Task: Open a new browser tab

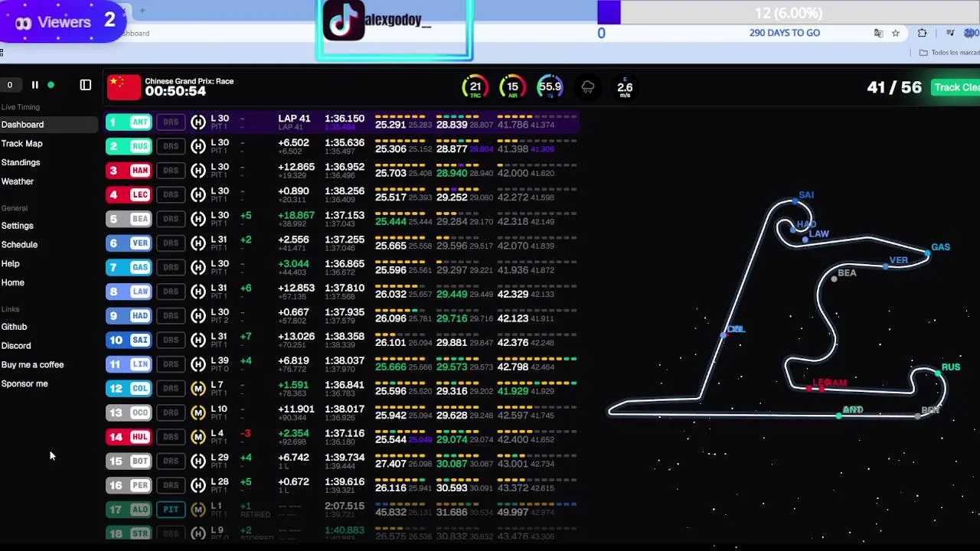Action: (142, 11)
